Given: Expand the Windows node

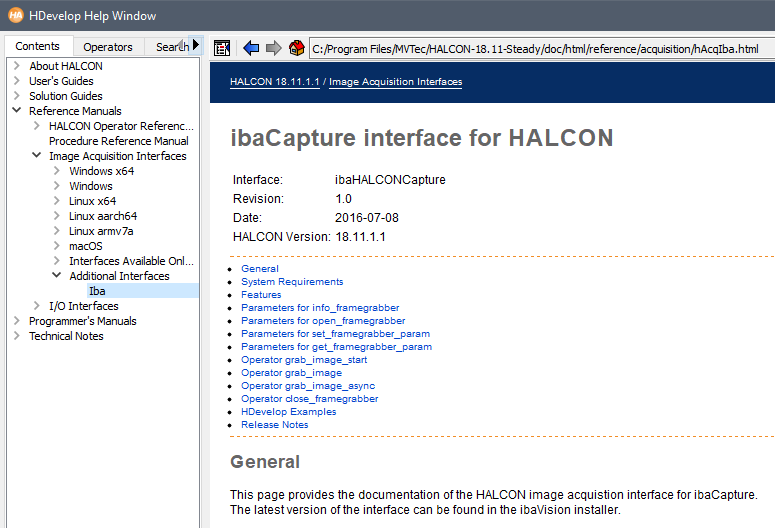Looking at the screenshot, I should [56, 185].
